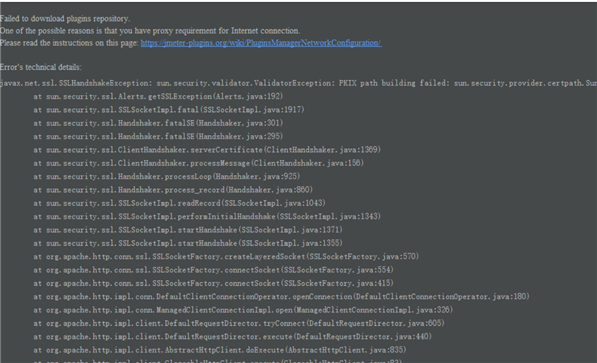Click the 'Failed to download plugins repository' line
This screenshot has height=363, width=597.
click(65, 19)
